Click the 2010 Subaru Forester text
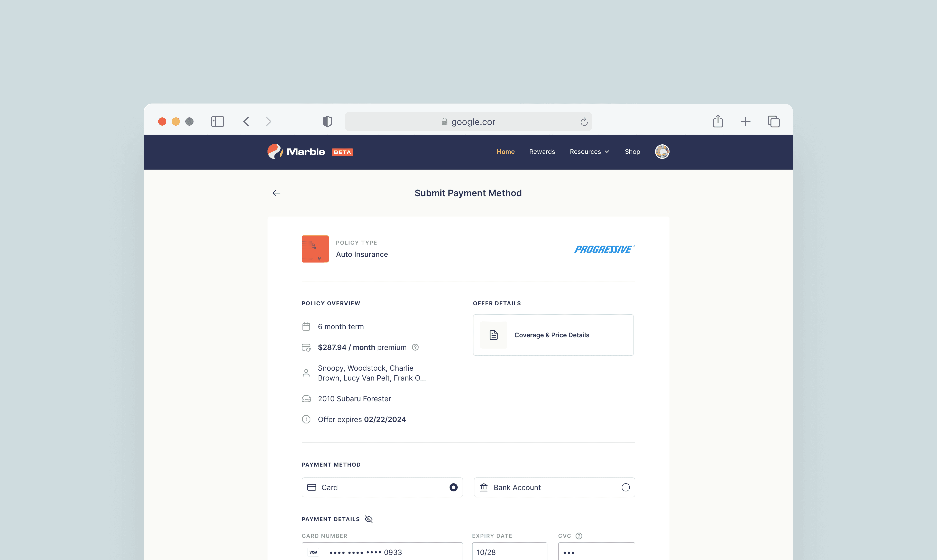Image resolution: width=937 pixels, height=560 pixels. click(354, 399)
